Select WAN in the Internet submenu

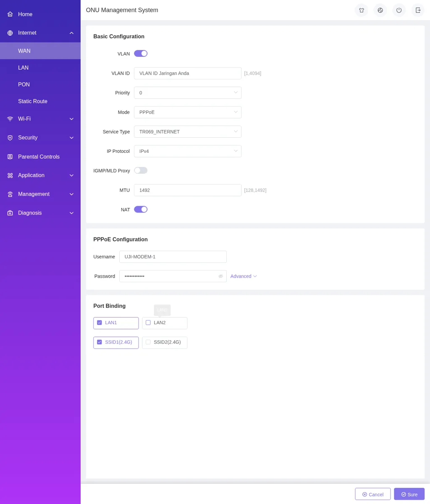click(40, 51)
